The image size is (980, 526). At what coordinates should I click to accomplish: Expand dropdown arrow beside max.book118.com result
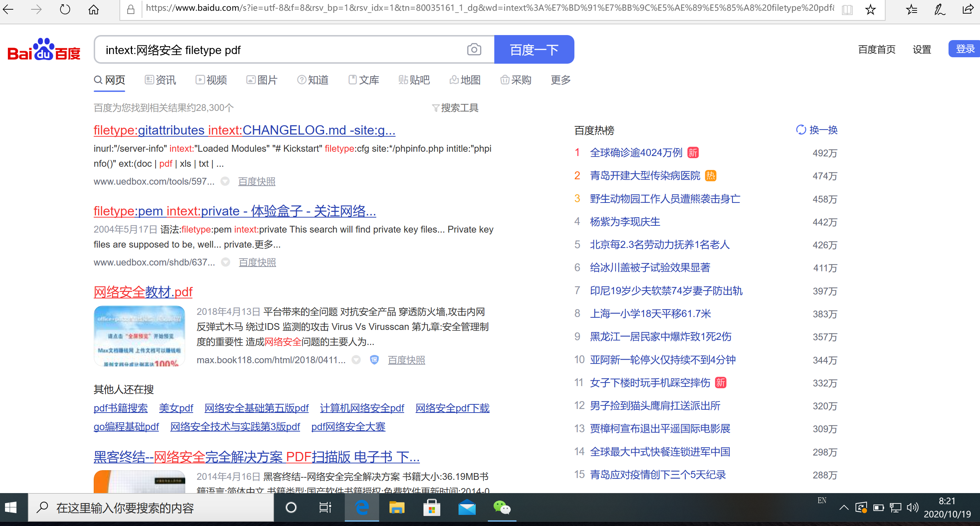coord(356,360)
